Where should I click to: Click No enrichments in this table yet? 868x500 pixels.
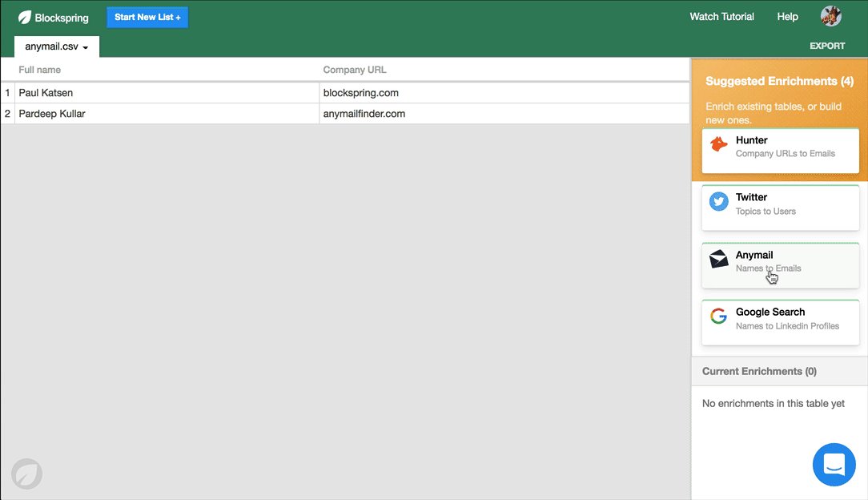pyautogui.click(x=774, y=404)
